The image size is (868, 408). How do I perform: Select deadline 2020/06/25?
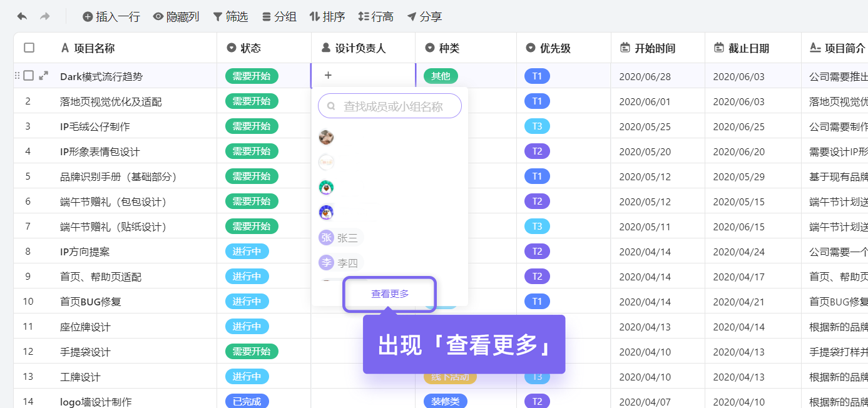click(x=753, y=126)
